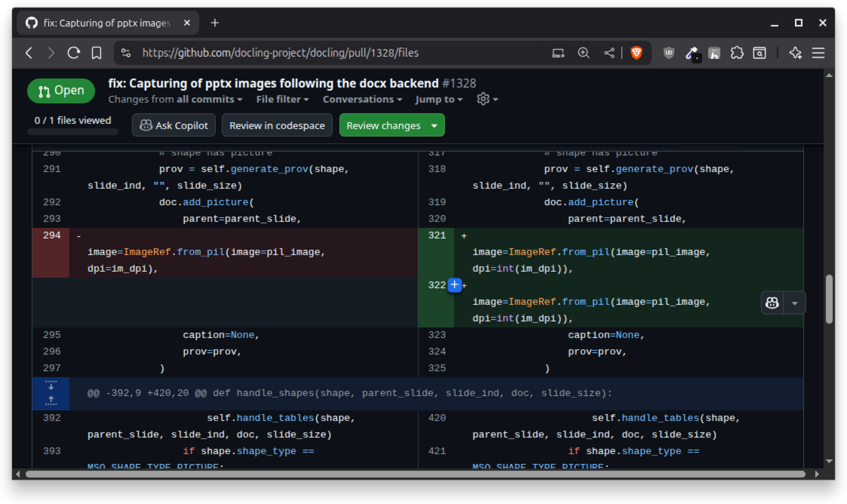Image resolution: width=847 pixels, height=504 pixels.
Task: Open Copilot icon beside line 322
Action: coord(772,303)
